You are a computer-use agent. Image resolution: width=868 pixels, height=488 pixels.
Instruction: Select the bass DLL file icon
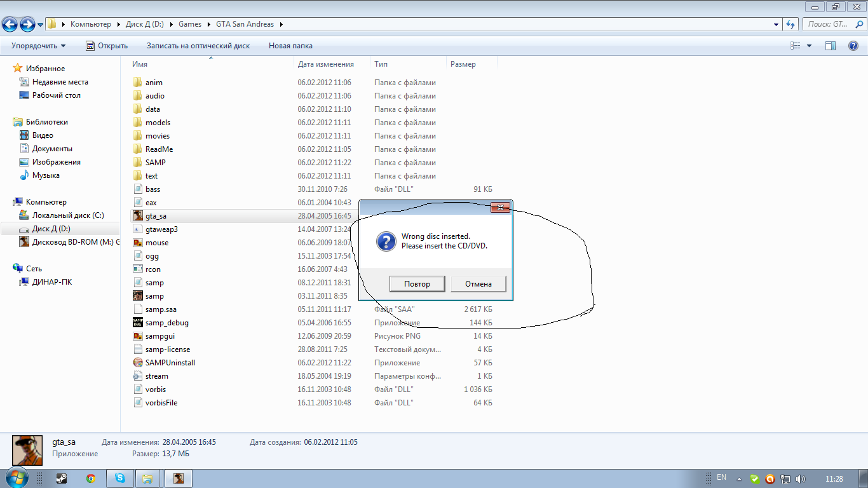point(138,189)
